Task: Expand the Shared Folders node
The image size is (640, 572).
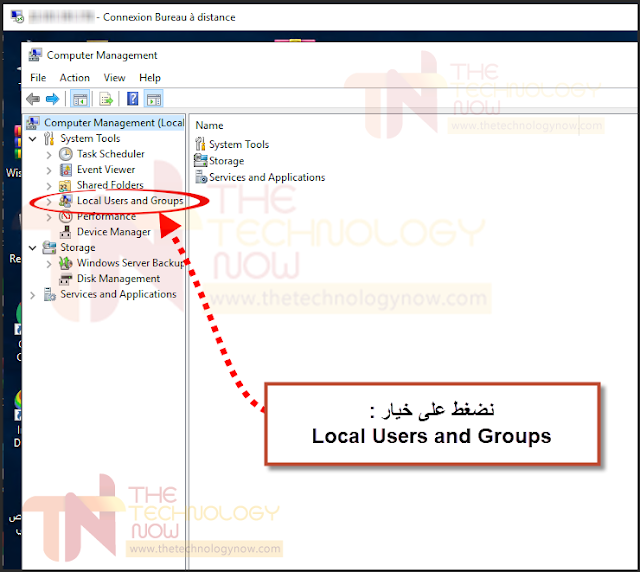Action: tap(49, 186)
